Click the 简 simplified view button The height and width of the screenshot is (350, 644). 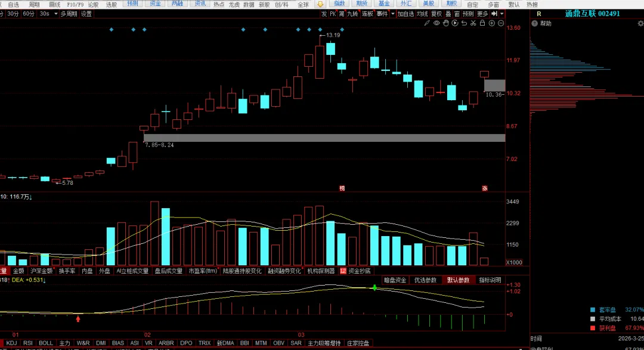click(x=342, y=14)
